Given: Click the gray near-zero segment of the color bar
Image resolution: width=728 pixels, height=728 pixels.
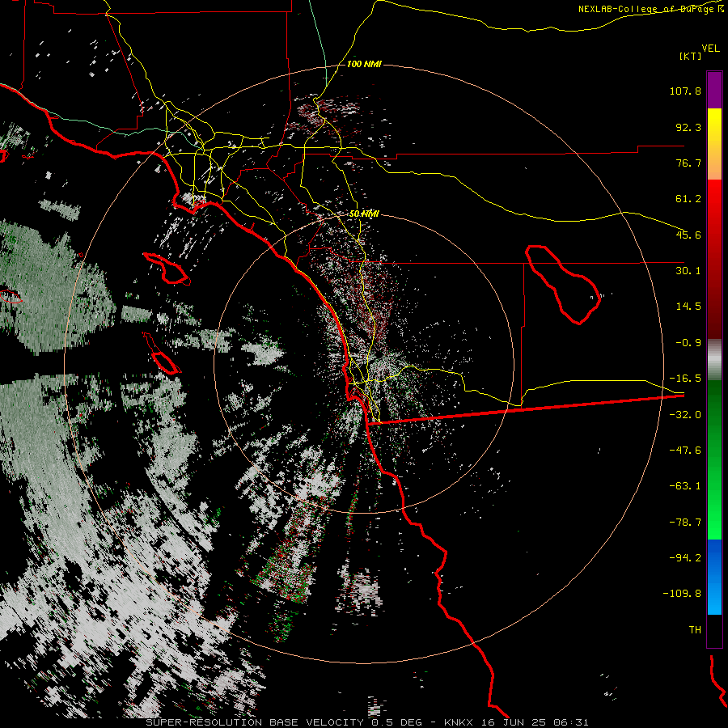Looking at the screenshot, I should point(714,360).
